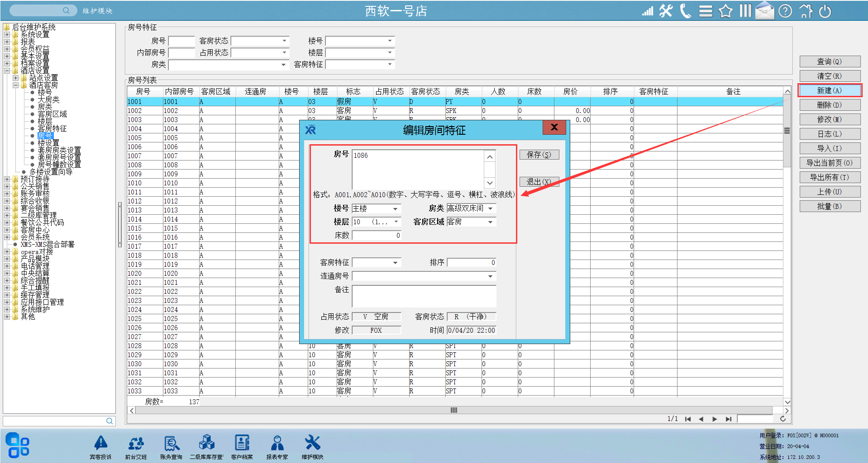Select 客房特征 item in tree
This screenshot has width=868, height=463.
(x=52, y=128)
